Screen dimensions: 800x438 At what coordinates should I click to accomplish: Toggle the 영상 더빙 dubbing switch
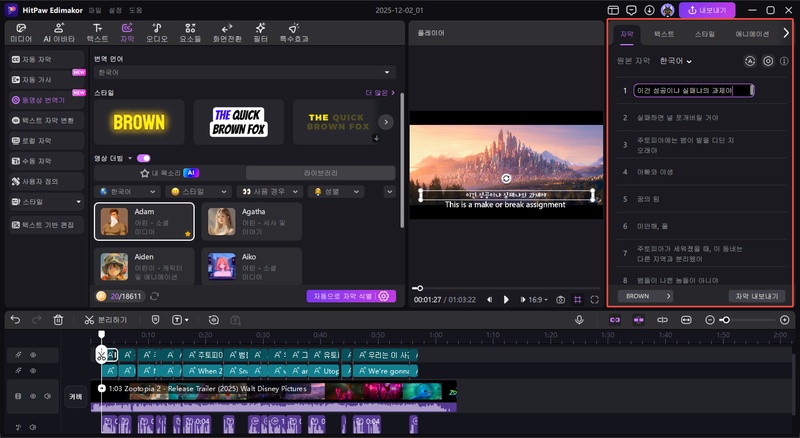click(x=144, y=158)
